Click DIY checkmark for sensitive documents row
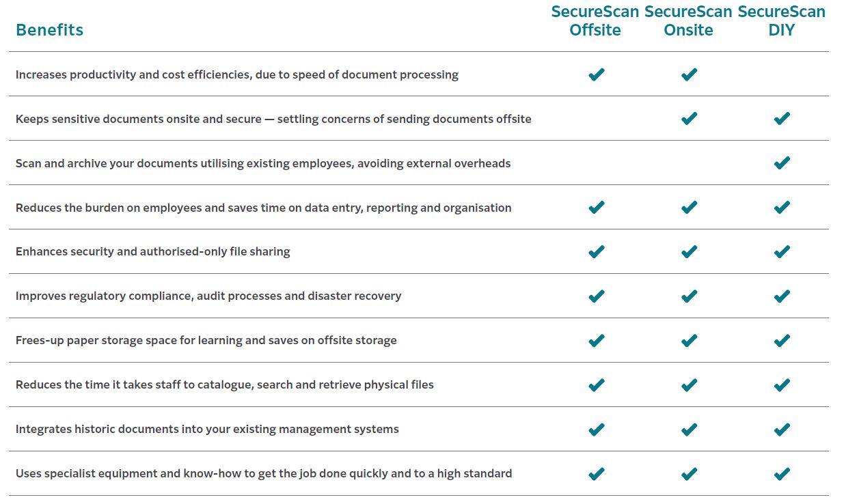Image resolution: width=846 pixels, height=504 pixels. click(782, 119)
